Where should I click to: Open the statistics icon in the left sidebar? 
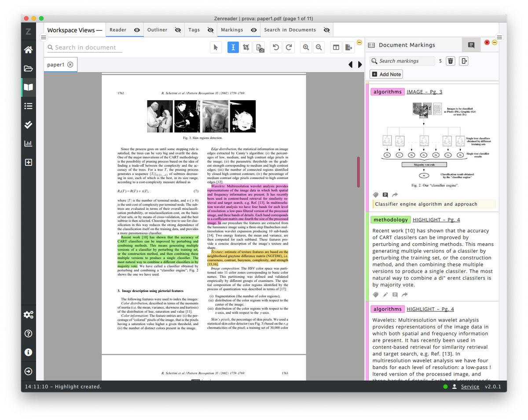point(28,143)
